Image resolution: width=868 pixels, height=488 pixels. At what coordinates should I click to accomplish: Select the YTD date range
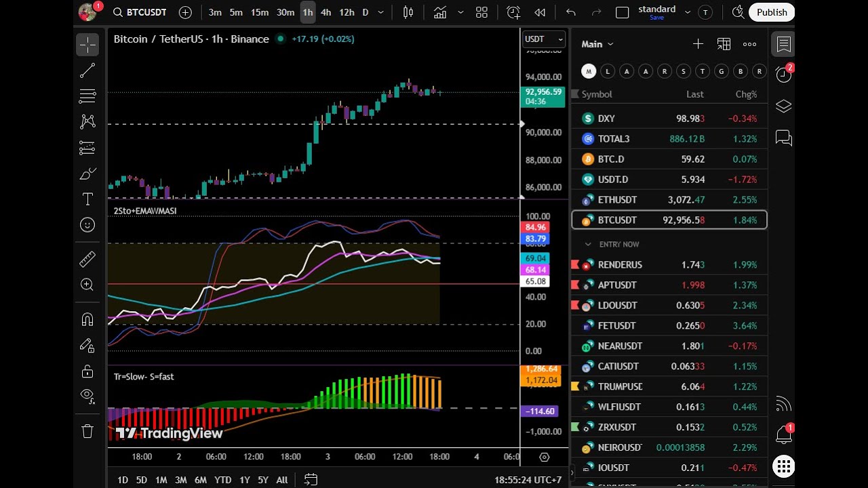(x=223, y=480)
